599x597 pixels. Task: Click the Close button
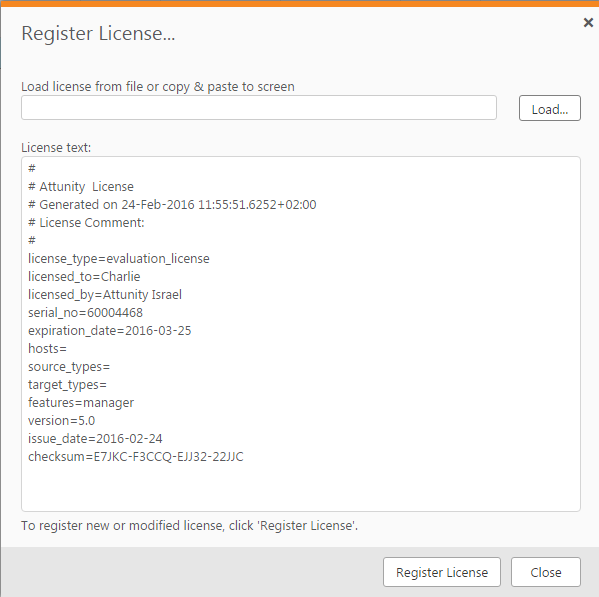(546, 572)
